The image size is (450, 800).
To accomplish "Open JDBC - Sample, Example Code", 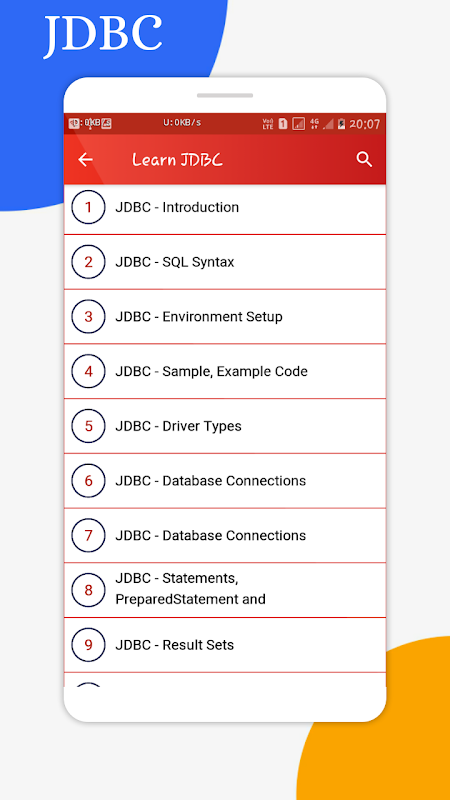I will (x=224, y=371).
